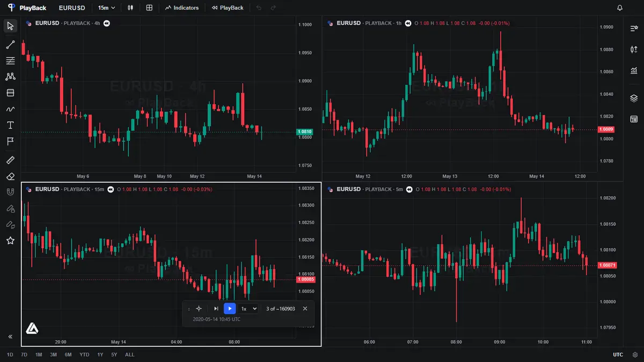
Task: Click EURUSD title on the 4h chart
Action: 47,24
